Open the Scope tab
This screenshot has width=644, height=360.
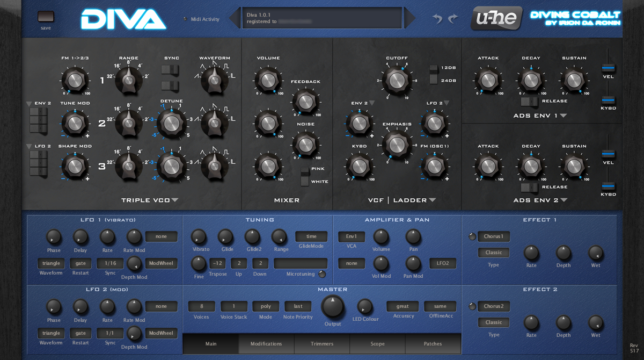(x=377, y=344)
